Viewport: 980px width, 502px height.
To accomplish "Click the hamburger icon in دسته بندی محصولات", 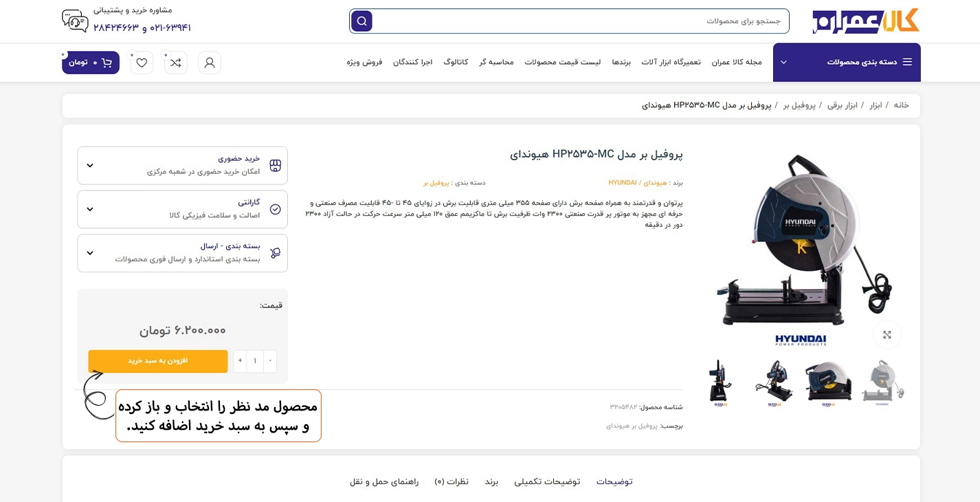I will (907, 62).
